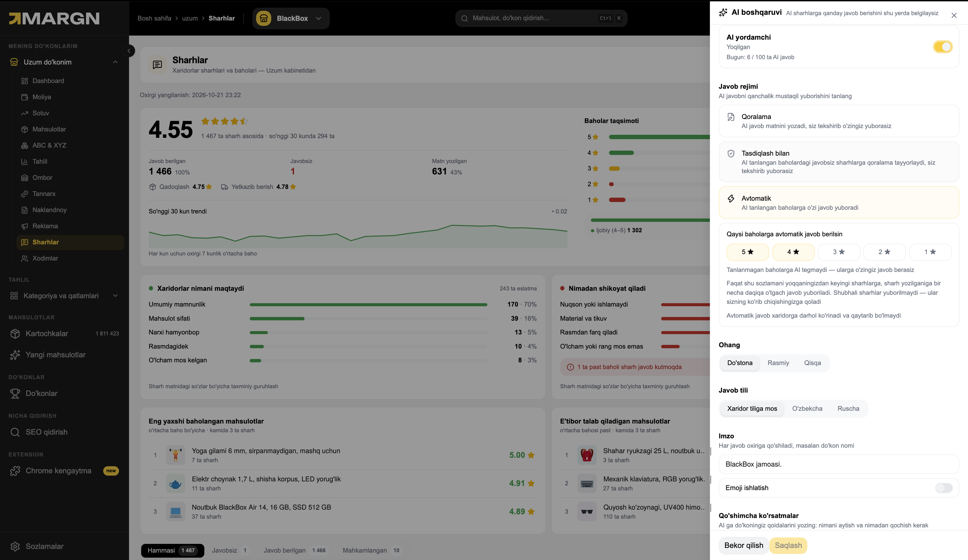Click Mahsulotlar box icon in sidebar

click(25, 129)
